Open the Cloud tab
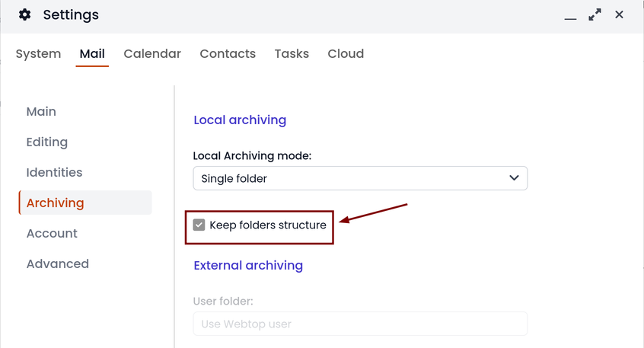The width and height of the screenshot is (644, 348). (x=346, y=54)
